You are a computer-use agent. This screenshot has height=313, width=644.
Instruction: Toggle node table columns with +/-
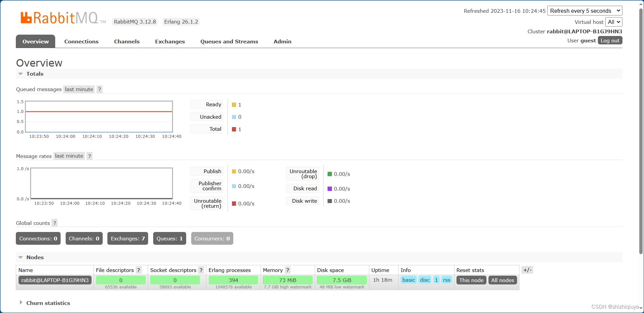527,270
